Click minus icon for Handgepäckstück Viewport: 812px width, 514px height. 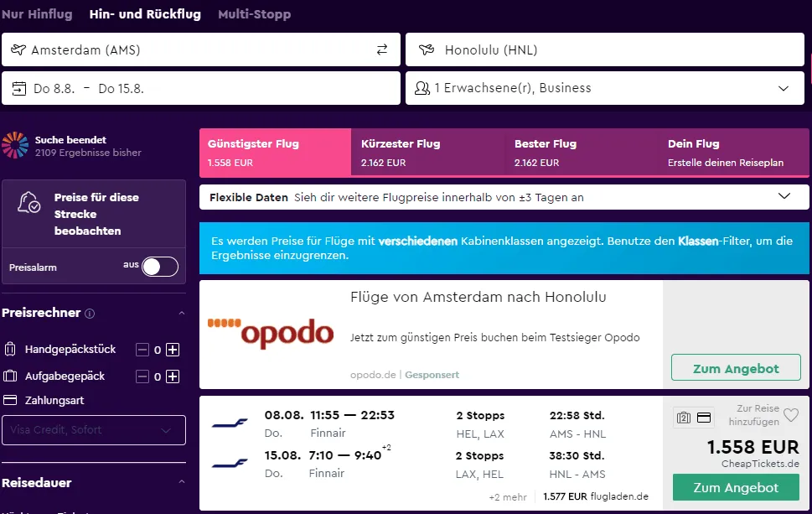(142, 350)
